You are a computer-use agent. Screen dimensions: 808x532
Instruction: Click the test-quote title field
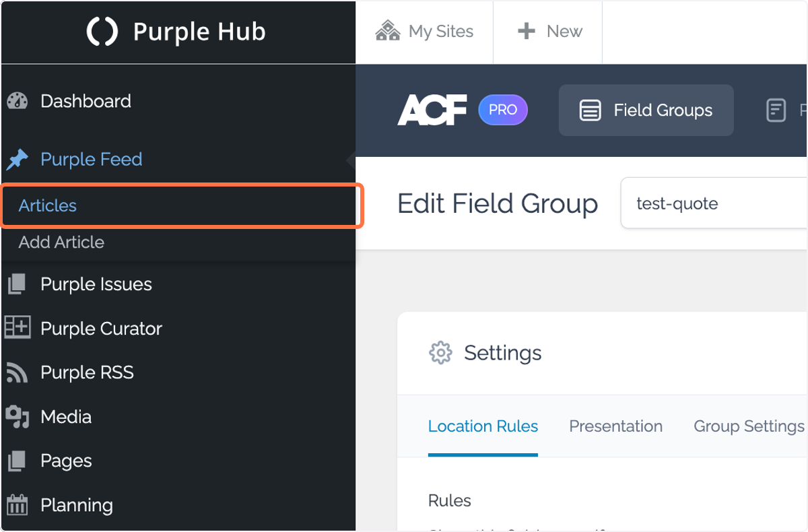pyautogui.click(x=714, y=203)
